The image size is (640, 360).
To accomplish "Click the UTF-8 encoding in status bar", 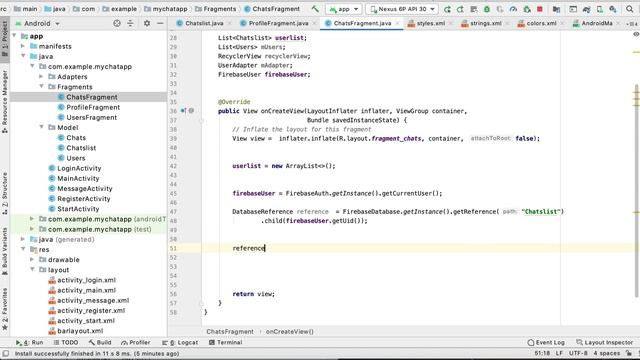I will (578, 353).
